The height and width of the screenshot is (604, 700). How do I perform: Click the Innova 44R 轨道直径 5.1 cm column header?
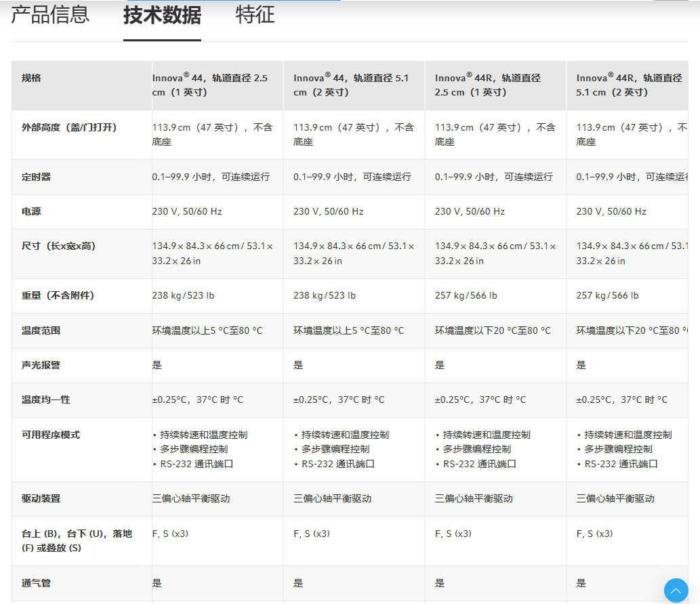(x=629, y=85)
